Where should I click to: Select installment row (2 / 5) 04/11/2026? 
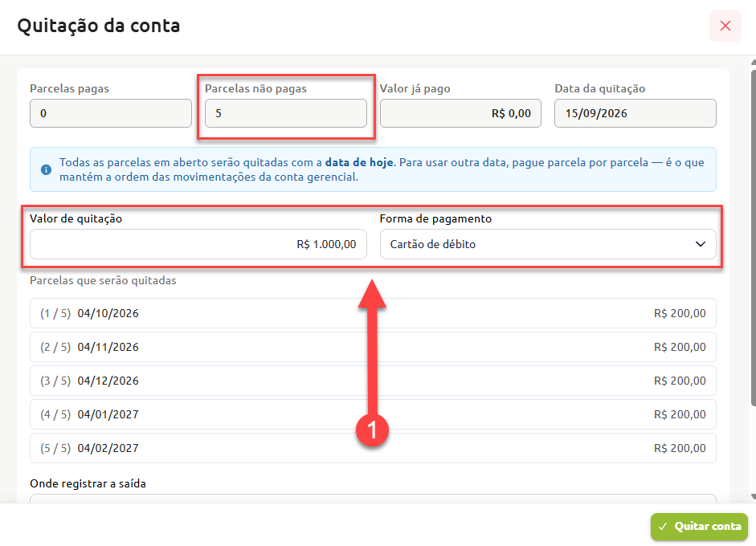373,347
